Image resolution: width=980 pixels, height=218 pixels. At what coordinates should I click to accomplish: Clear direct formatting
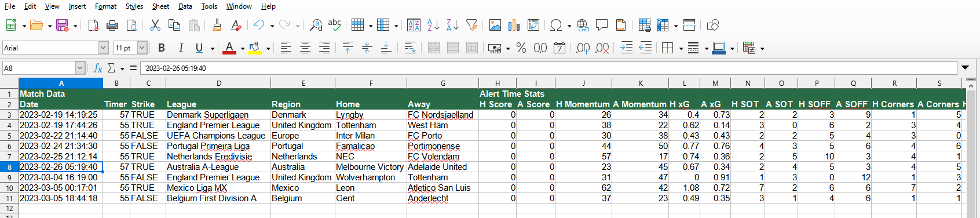click(x=236, y=25)
